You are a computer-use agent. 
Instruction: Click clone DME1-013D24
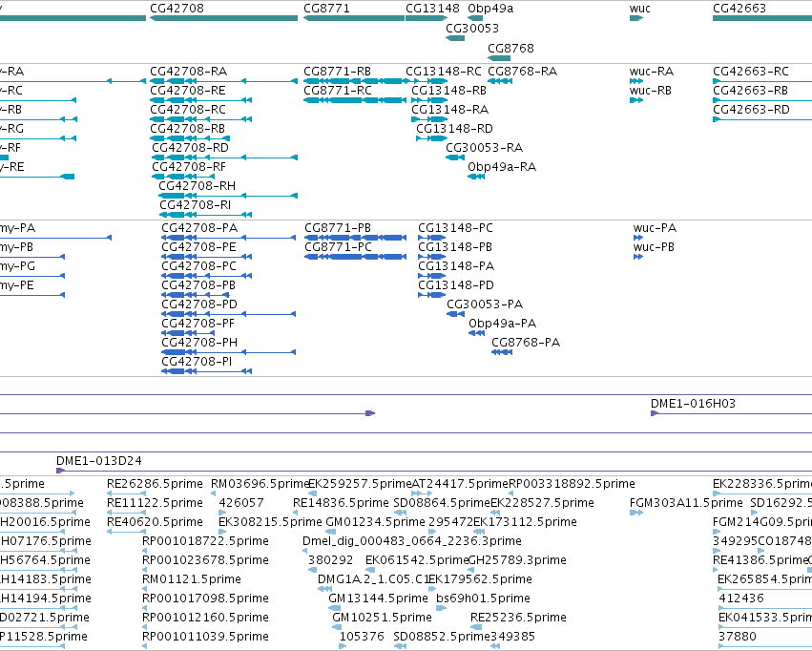click(x=99, y=461)
